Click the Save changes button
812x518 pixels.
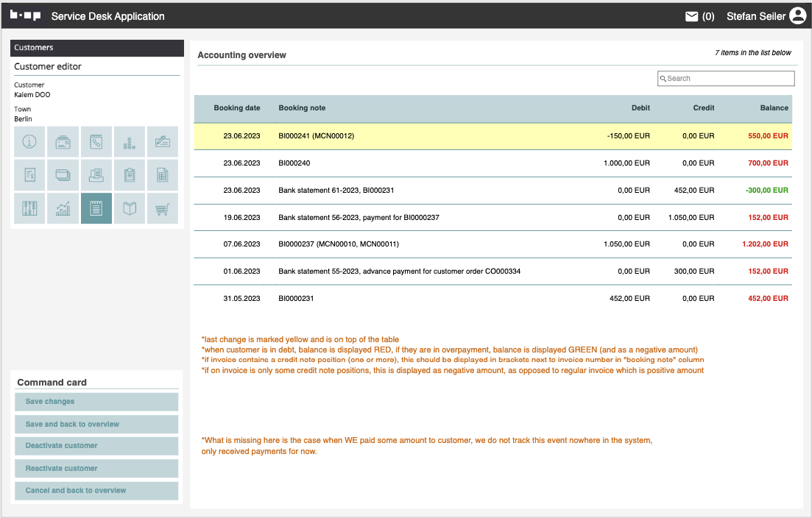point(96,402)
